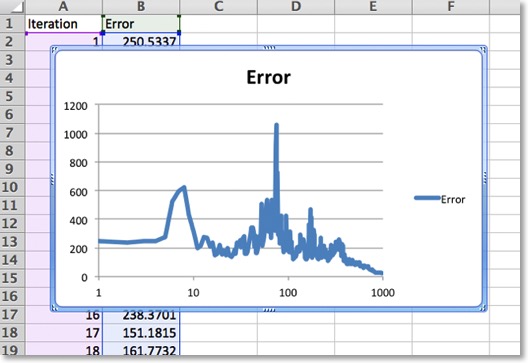The height and width of the screenshot is (363, 528).
Task: Select column D header
Action: 296,7
